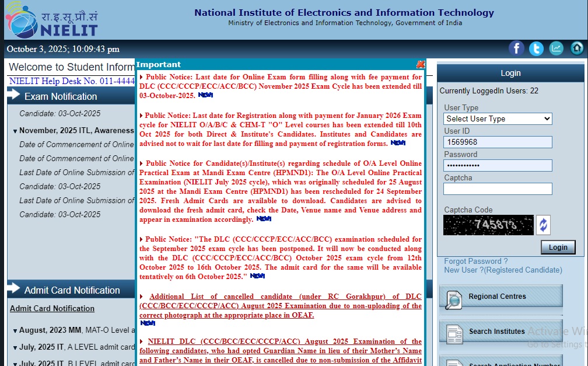The width and height of the screenshot is (588, 366).
Task: Click the statistics chart icon in header
Action: click(556, 48)
